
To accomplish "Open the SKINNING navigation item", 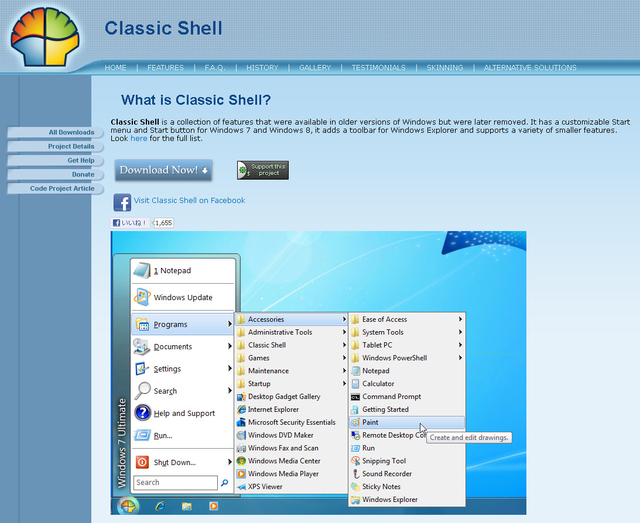I will point(444,68).
